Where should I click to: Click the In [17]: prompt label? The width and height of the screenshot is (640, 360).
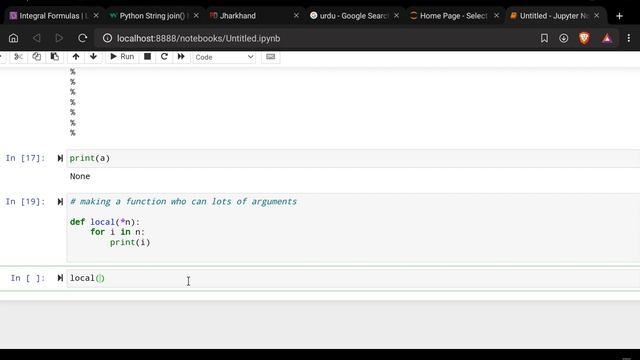[25, 158]
